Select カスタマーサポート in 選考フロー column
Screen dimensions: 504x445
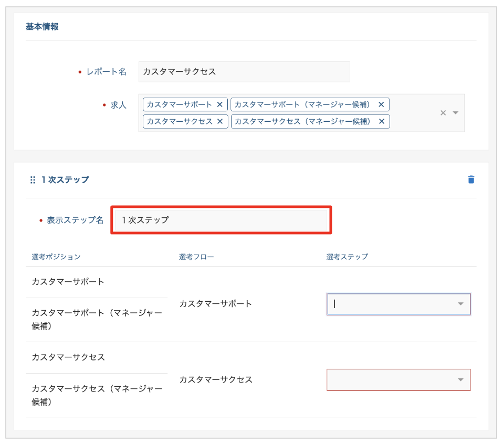point(215,304)
